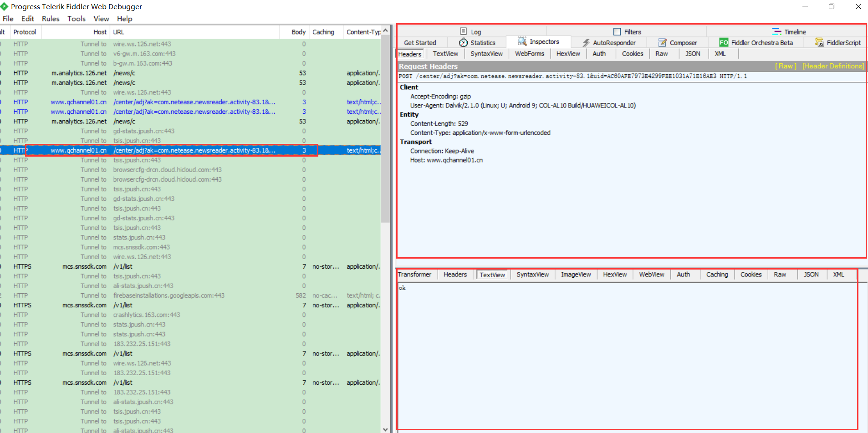
Task: Open the File menu
Action: (8, 19)
